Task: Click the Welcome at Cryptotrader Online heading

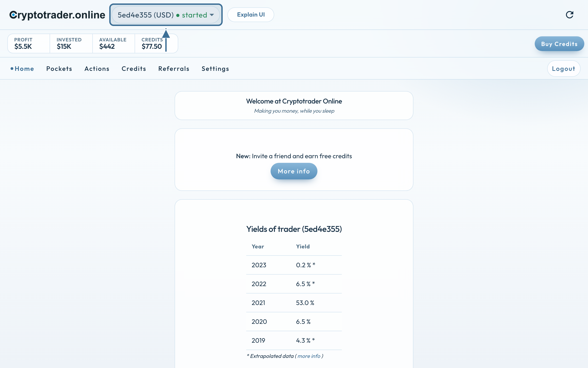Action: click(294, 101)
